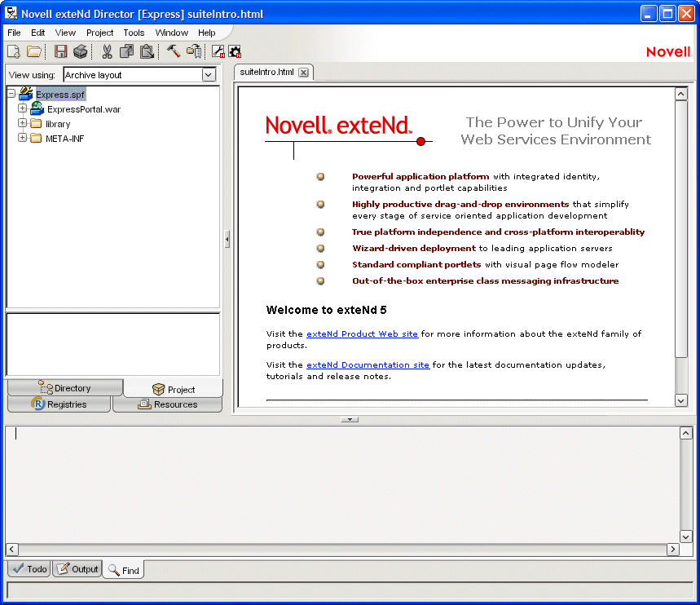Screen dimensions: 700x605
Task: Open the File menu
Action: pos(14,33)
